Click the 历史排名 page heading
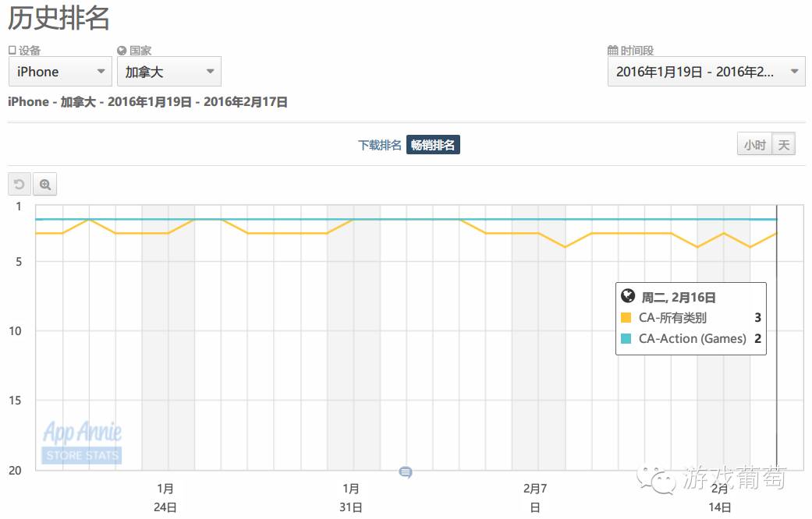This screenshot has height=519, width=812. coord(59,18)
